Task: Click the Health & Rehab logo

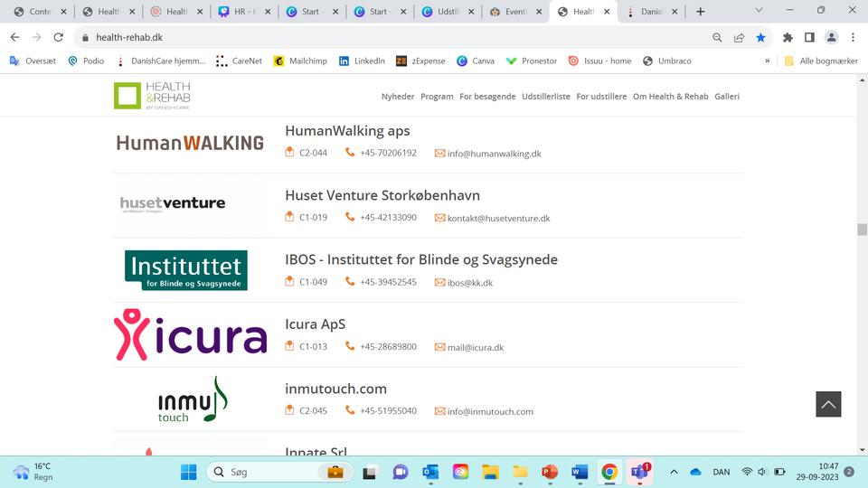Action: (x=152, y=96)
